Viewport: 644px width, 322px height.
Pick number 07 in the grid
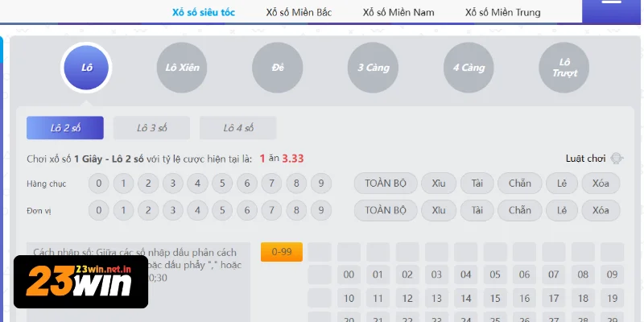coord(554,275)
